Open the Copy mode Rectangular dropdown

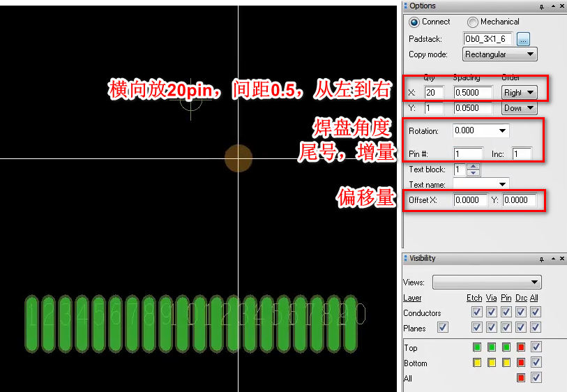(499, 54)
